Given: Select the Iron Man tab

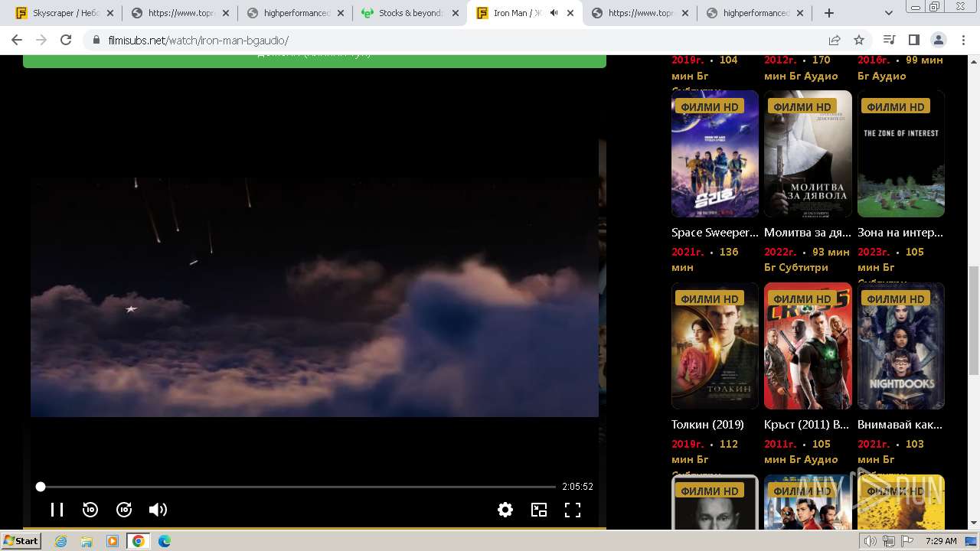Looking at the screenshot, I should coord(524,13).
